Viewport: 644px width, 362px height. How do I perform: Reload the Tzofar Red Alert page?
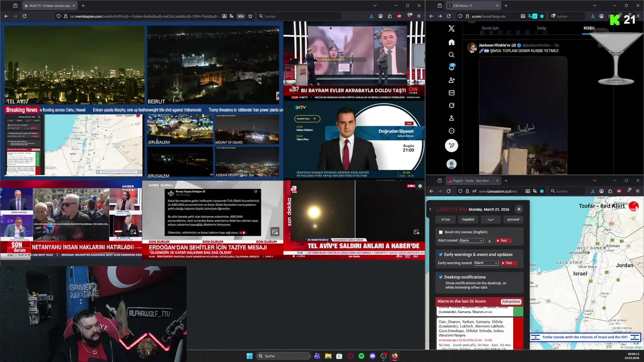449,191
